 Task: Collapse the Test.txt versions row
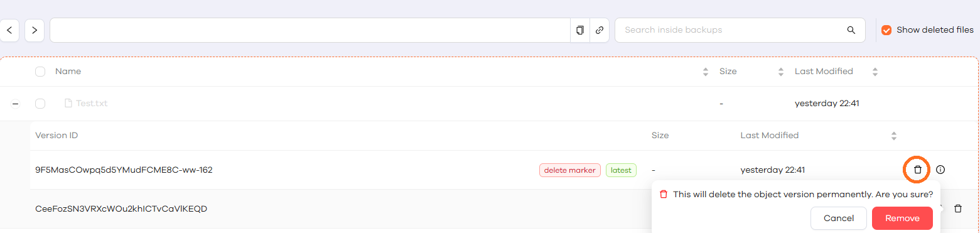[15, 104]
